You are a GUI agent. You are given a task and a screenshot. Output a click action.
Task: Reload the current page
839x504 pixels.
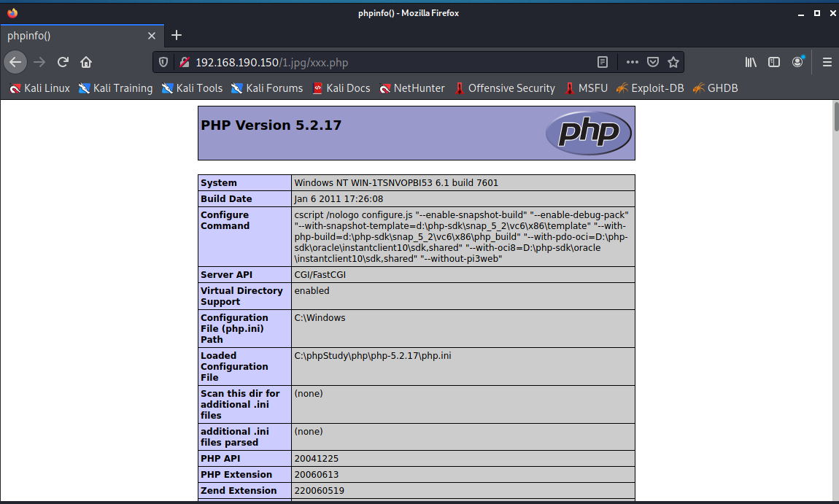click(x=63, y=62)
